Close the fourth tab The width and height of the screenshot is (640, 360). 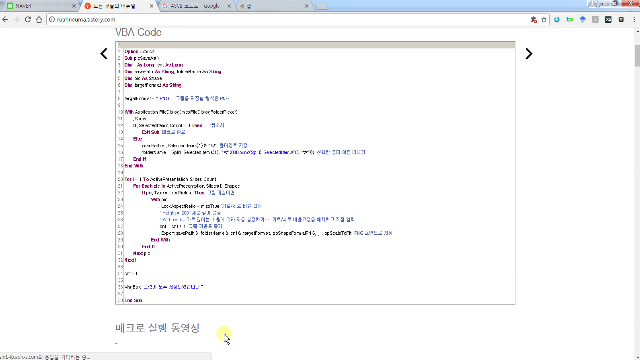pos(307,6)
